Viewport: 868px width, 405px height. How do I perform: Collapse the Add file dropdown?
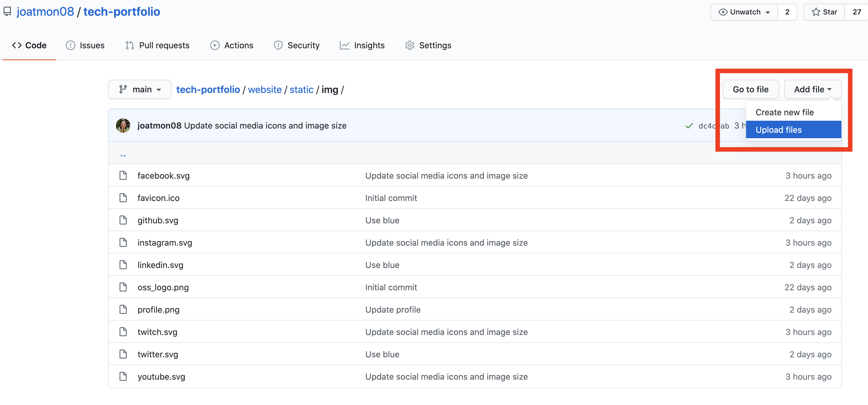click(x=812, y=89)
